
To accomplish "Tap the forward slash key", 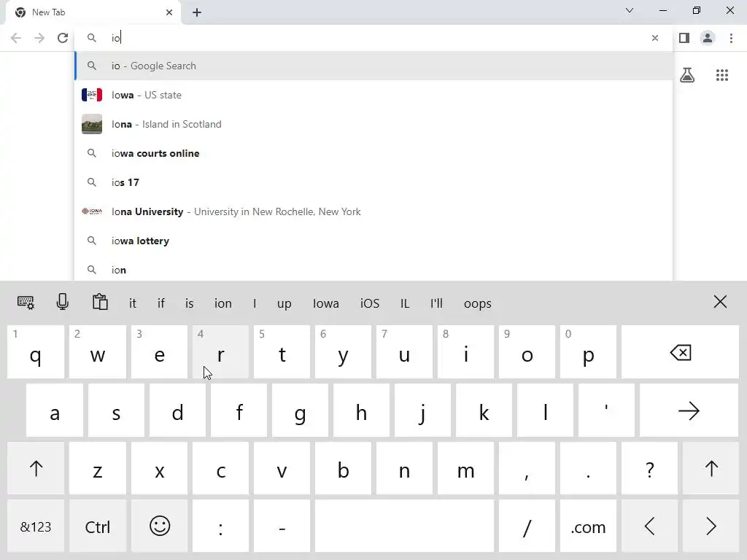I will click(x=527, y=526).
